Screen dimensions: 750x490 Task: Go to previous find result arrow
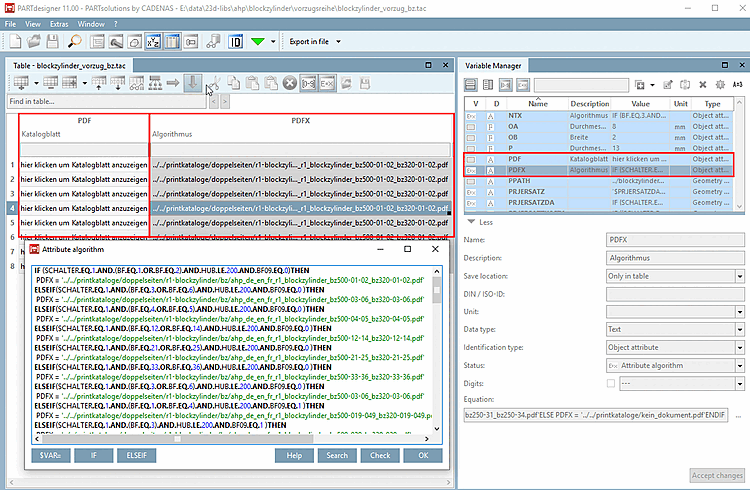pyautogui.click(x=214, y=101)
